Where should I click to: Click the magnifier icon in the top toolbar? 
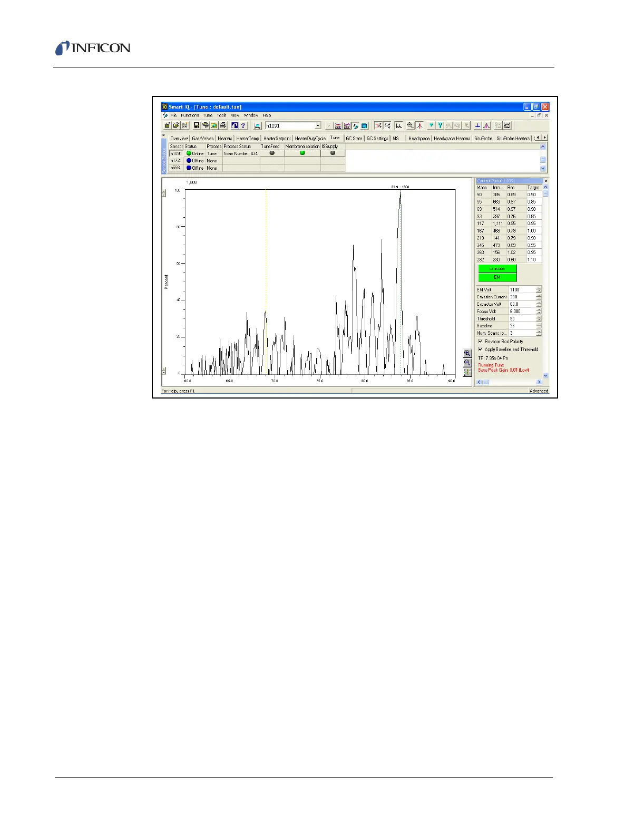point(410,125)
